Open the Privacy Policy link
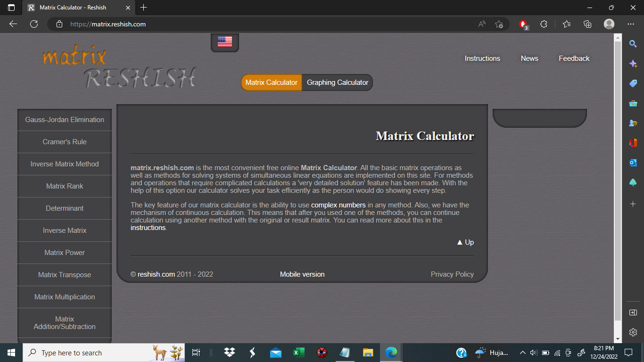644x362 pixels. point(452,274)
